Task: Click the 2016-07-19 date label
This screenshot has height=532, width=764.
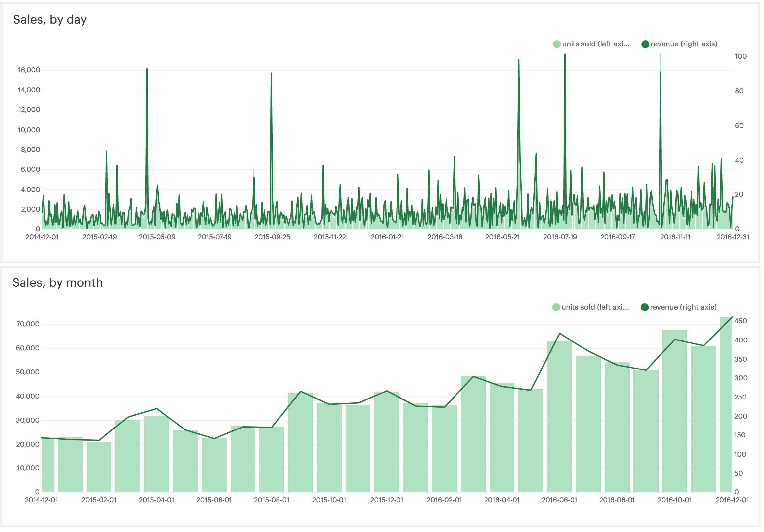Action: click(x=560, y=237)
